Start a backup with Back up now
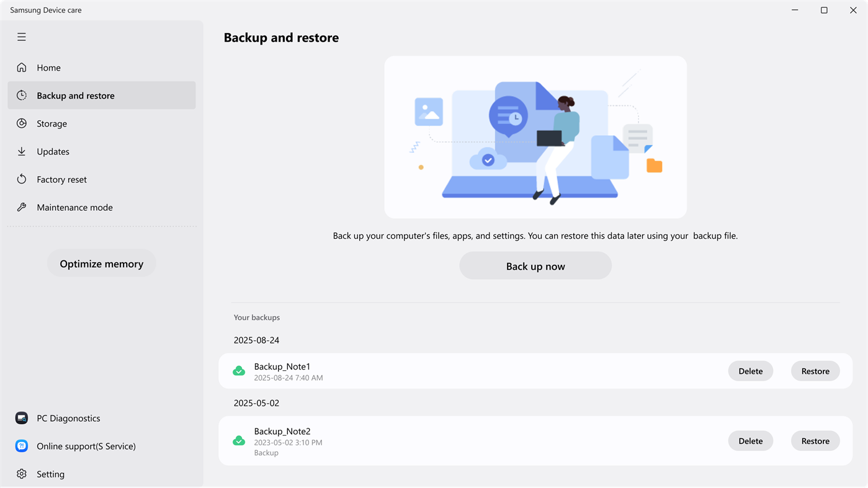 (535, 266)
